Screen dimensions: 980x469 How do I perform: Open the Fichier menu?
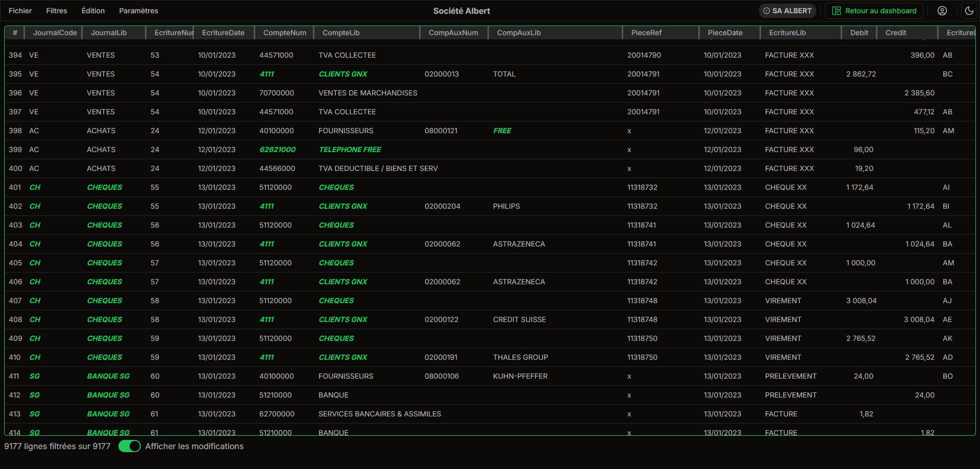pyautogui.click(x=20, y=11)
